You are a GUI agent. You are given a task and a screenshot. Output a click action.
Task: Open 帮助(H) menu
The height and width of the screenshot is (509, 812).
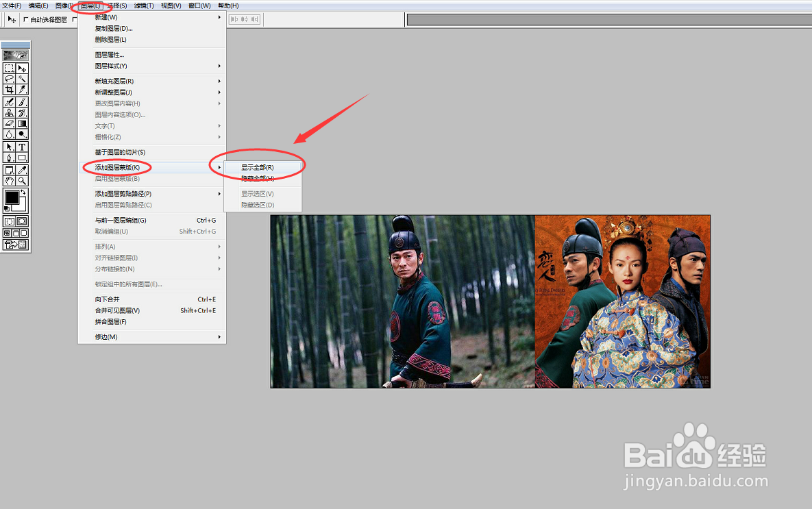click(x=228, y=5)
